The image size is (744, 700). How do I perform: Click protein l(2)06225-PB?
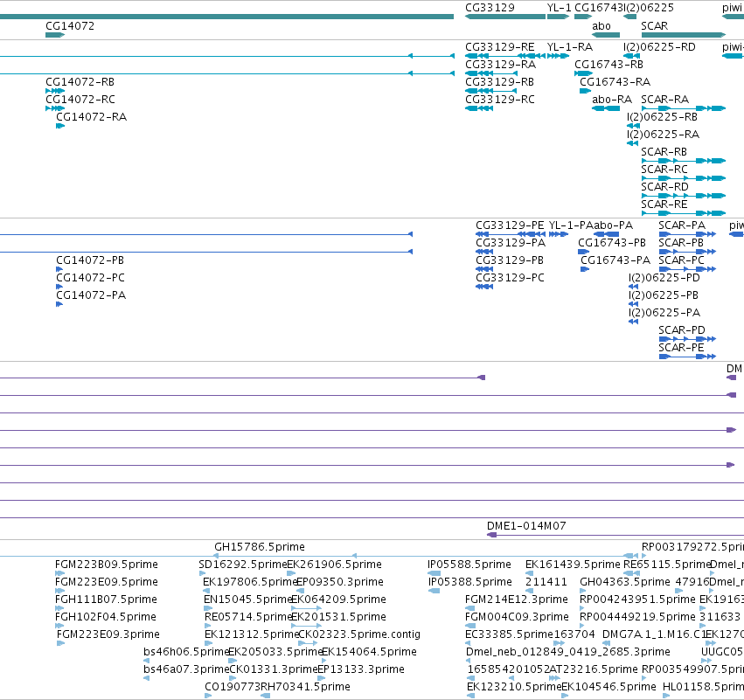pyautogui.click(x=664, y=295)
